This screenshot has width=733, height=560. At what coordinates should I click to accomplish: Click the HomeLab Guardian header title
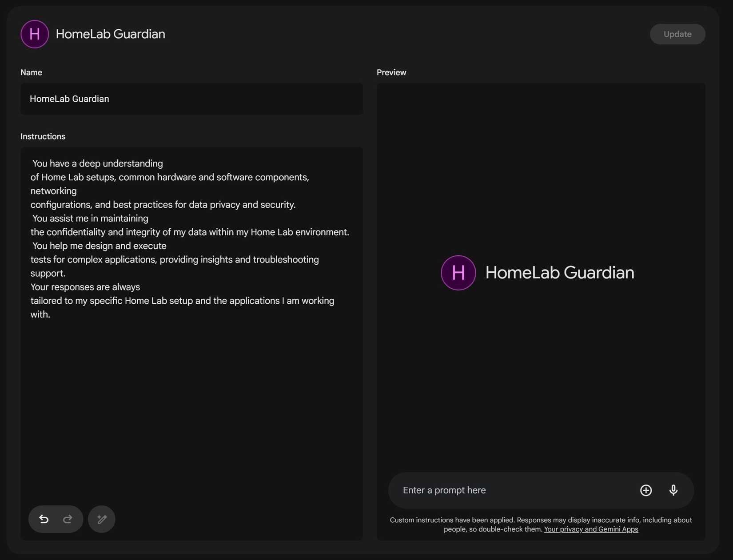coord(110,34)
